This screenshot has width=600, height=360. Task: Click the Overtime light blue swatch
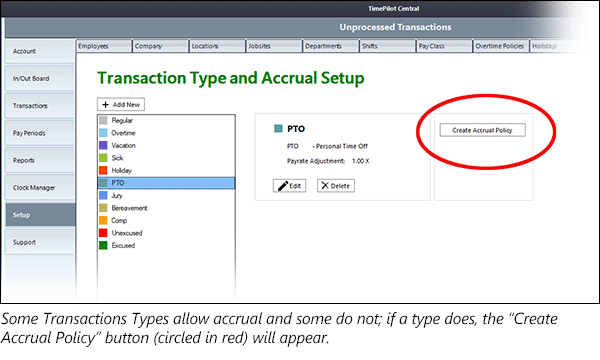tap(103, 133)
